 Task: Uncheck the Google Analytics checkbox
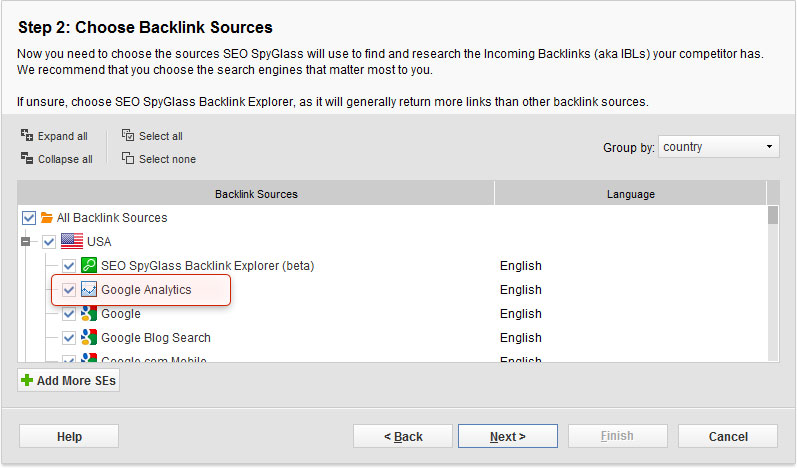[69, 290]
